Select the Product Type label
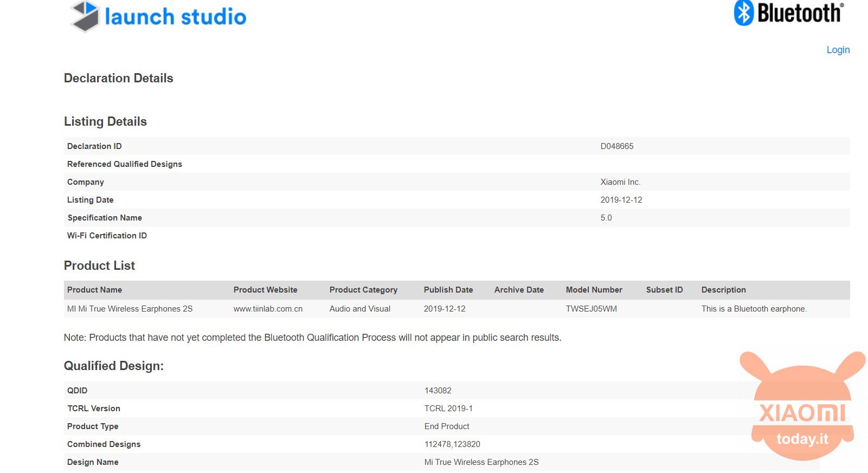Viewport: 868px width, 473px height. coord(93,426)
